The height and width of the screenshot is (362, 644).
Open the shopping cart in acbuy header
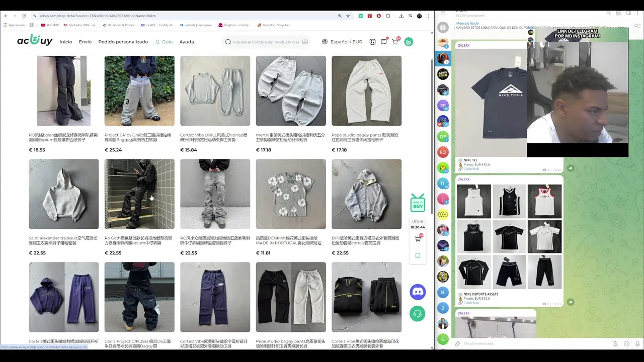pyautogui.click(x=395, y=41)
